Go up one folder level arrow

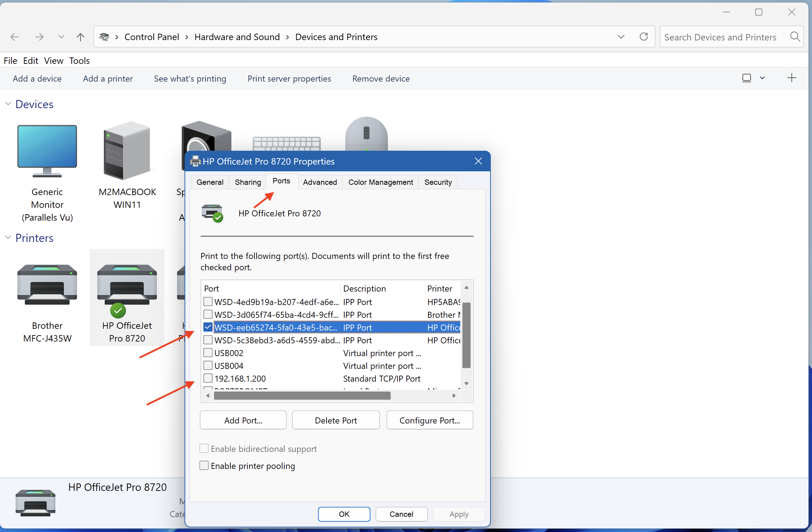point(81,37)
